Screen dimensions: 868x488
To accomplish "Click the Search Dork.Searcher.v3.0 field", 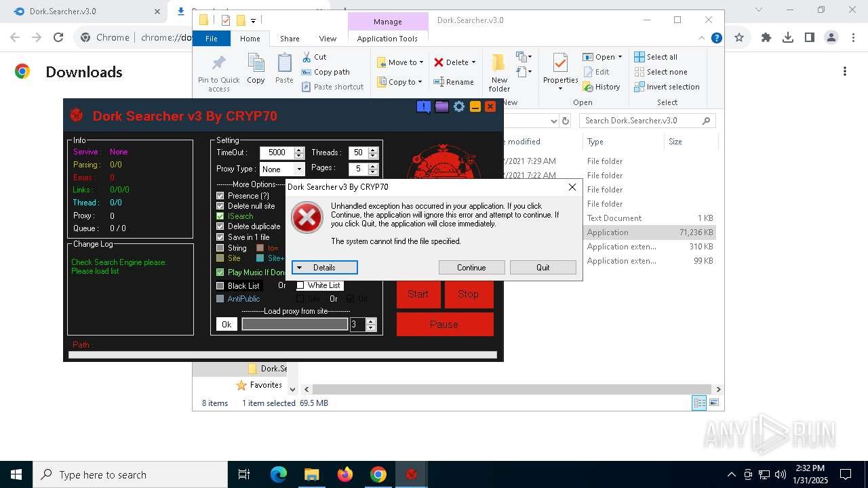I will tap(647, 121).
